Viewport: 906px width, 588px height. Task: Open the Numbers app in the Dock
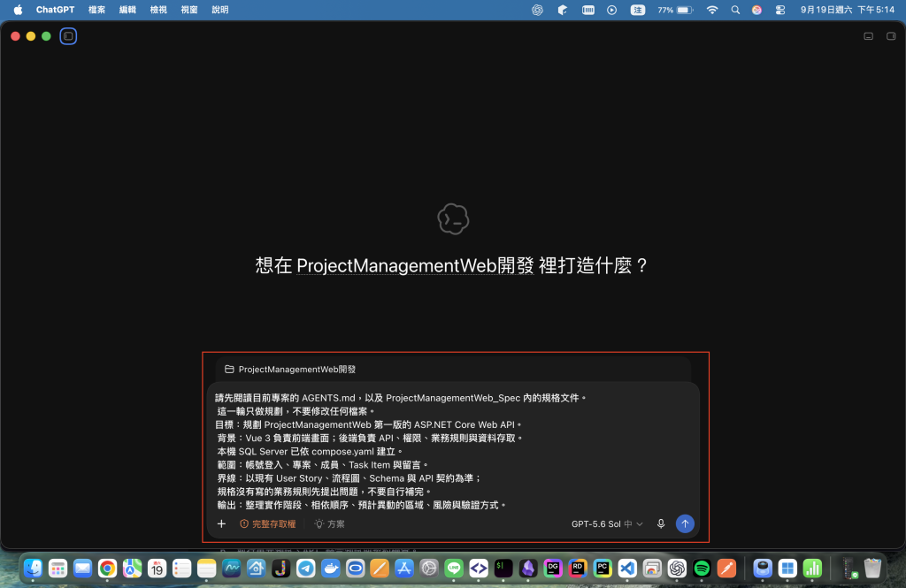(x=812, y=569)
